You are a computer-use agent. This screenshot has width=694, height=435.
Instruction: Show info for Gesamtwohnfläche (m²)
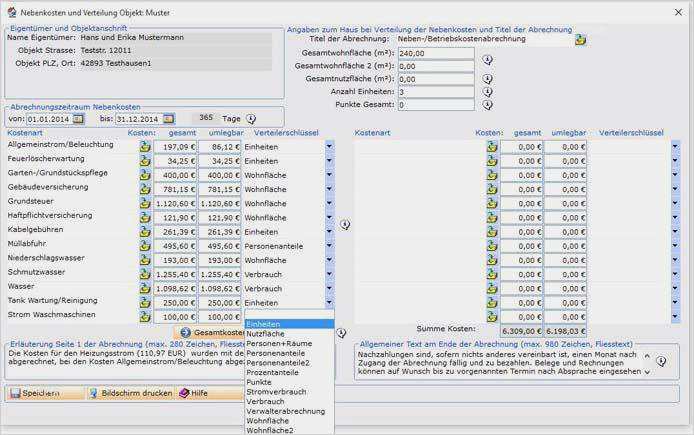click(x=487, y=59)
